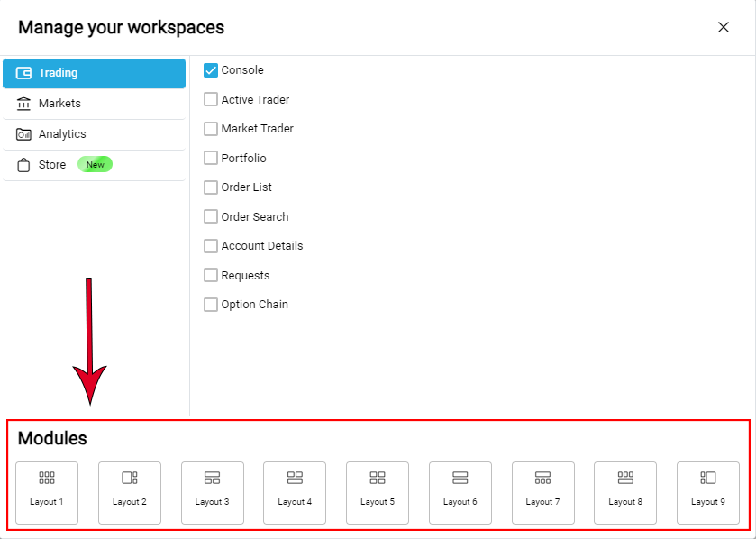756x539 pixels.
Task: Click the New badge beside Store
Action: (95, 164)
